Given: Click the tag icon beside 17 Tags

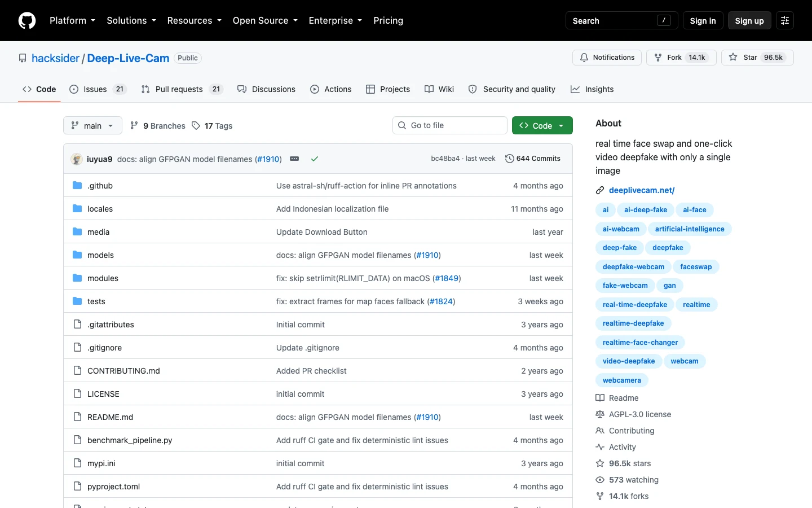Looking at the screenshot, I should pyautogui.click(x=196, y=126).
